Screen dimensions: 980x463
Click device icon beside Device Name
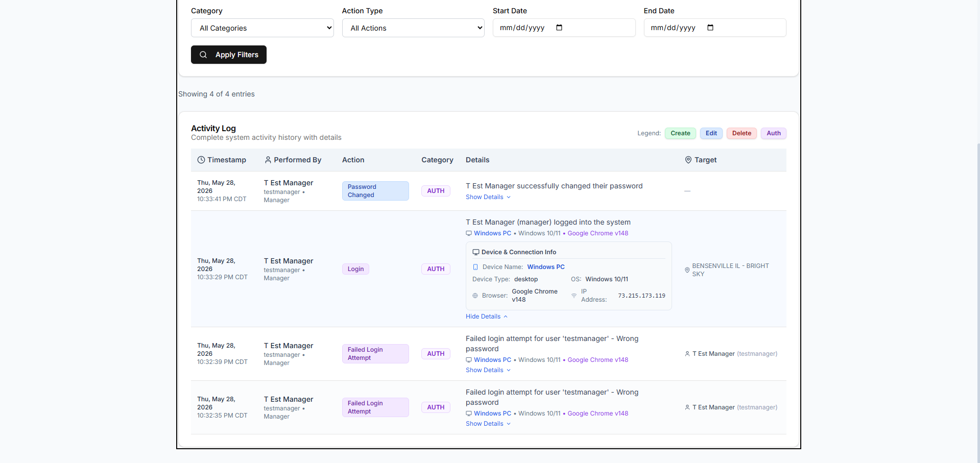click(475, 267)
